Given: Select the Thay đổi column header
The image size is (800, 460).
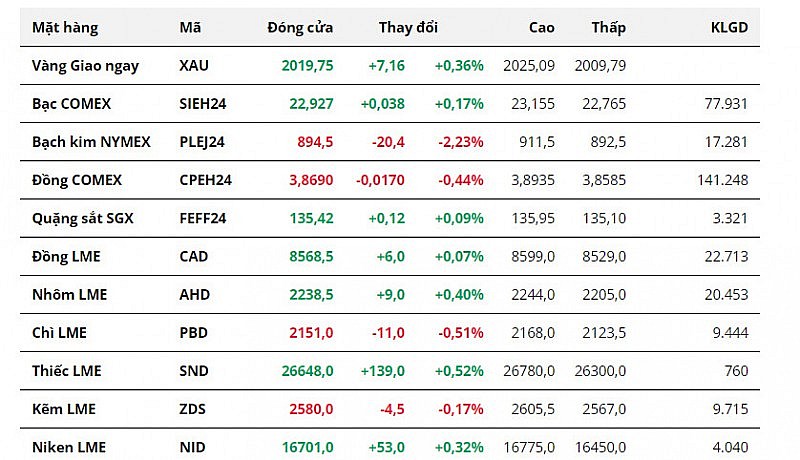Looking at the screenshot, I should tap(408, 28).
